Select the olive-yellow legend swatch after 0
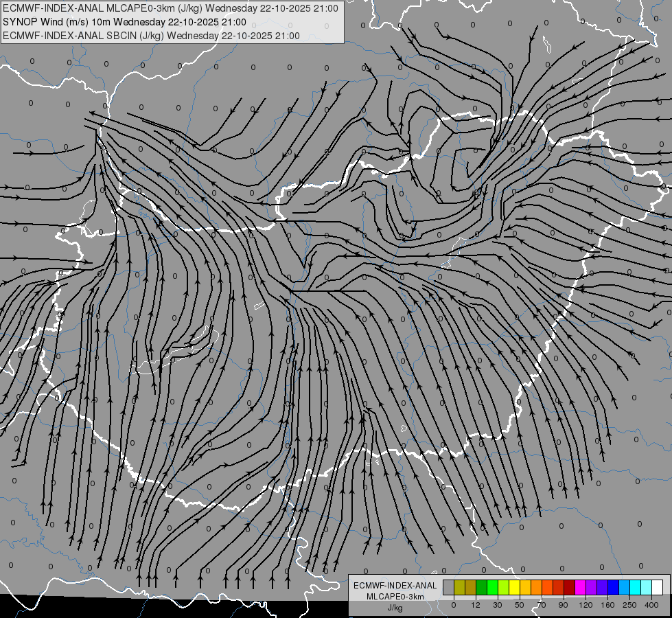This screenshot has height=618, width=672. click(459, 588)
